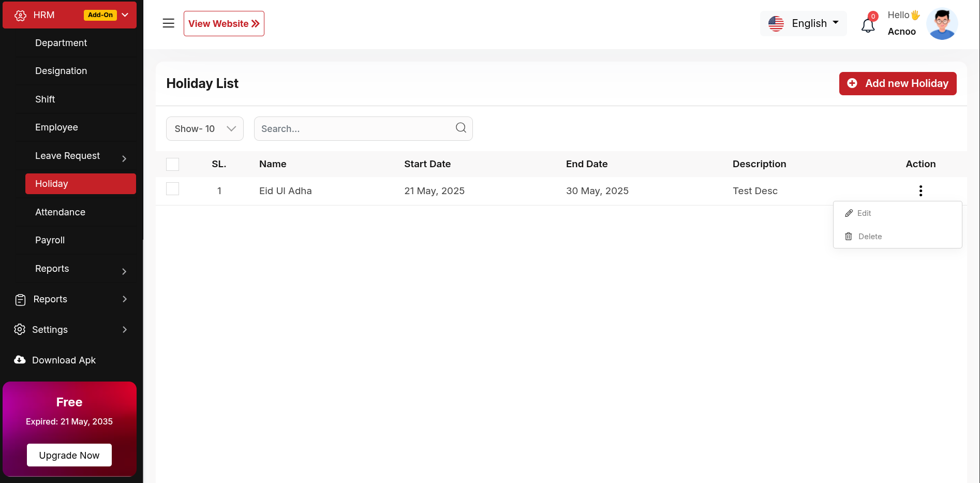Toggle the select-all checkbox in table header
This screenshot has height=483, width=980.
click(173, 164)
